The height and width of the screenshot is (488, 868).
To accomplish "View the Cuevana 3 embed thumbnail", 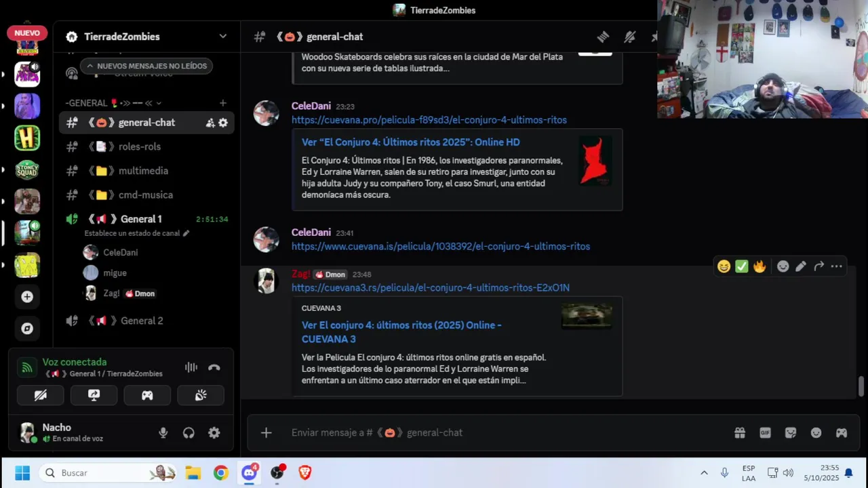I will click(x=587, y=316).
